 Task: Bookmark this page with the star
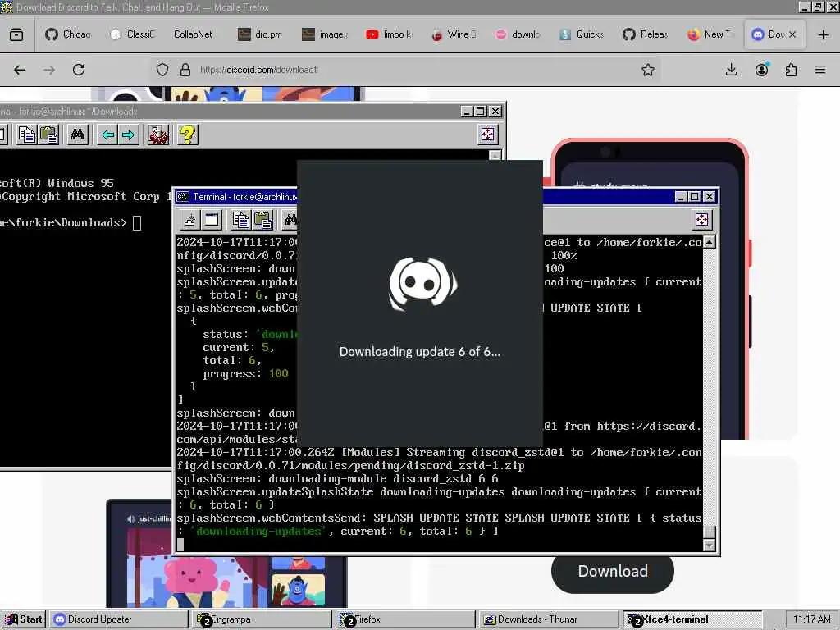[648, 70]
